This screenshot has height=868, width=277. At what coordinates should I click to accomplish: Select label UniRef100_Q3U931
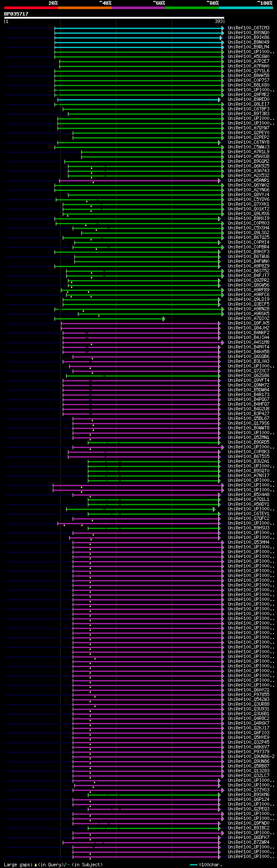[x=248, y=709]
